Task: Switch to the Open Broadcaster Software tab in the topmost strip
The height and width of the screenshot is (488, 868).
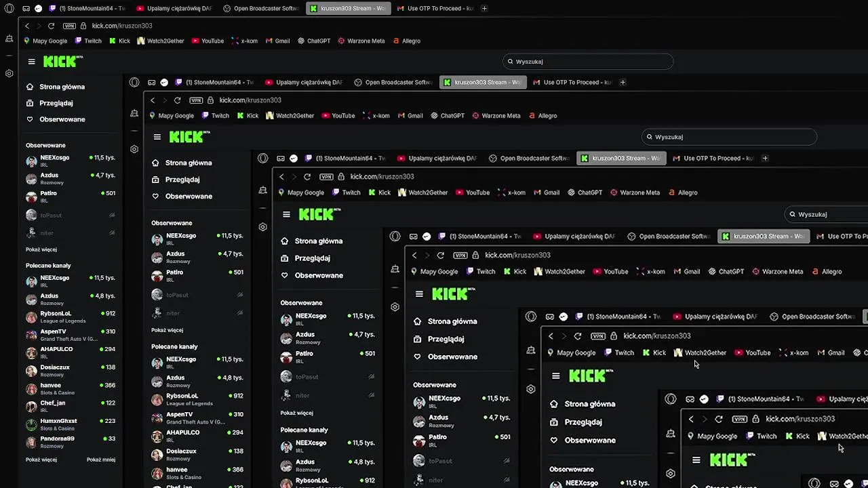Action: (x=260, y=8)
